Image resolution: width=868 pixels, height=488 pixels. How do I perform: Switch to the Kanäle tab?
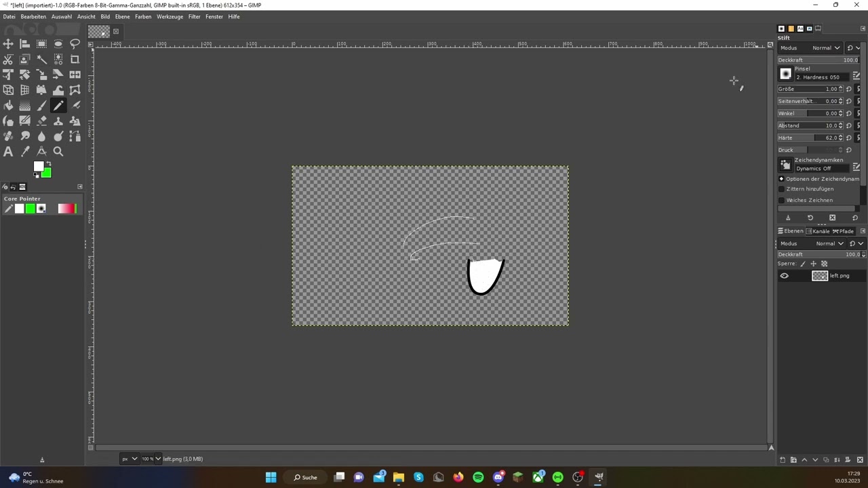coord(820,231)
